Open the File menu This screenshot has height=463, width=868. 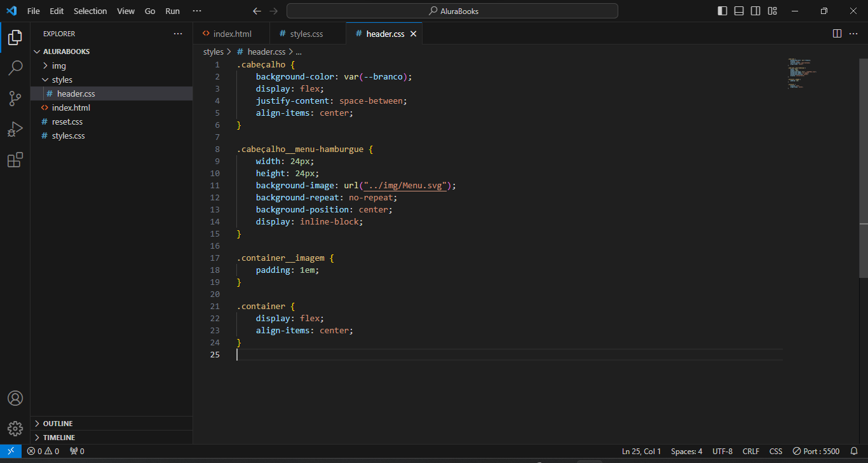click(x=34, y=11)
